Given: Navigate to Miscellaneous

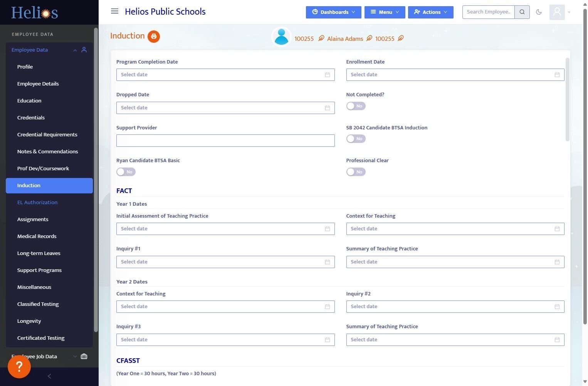Looking at the screenshot, I should (x=49, y=287).
